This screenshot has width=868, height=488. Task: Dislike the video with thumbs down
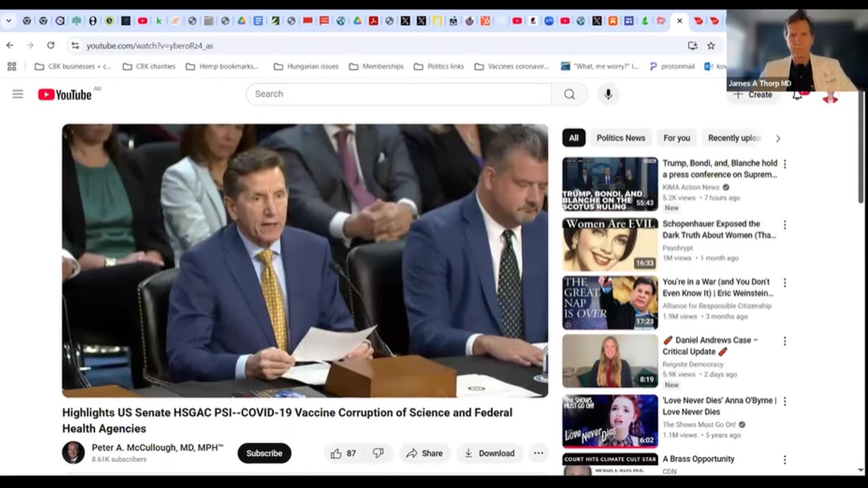point(378,453)
